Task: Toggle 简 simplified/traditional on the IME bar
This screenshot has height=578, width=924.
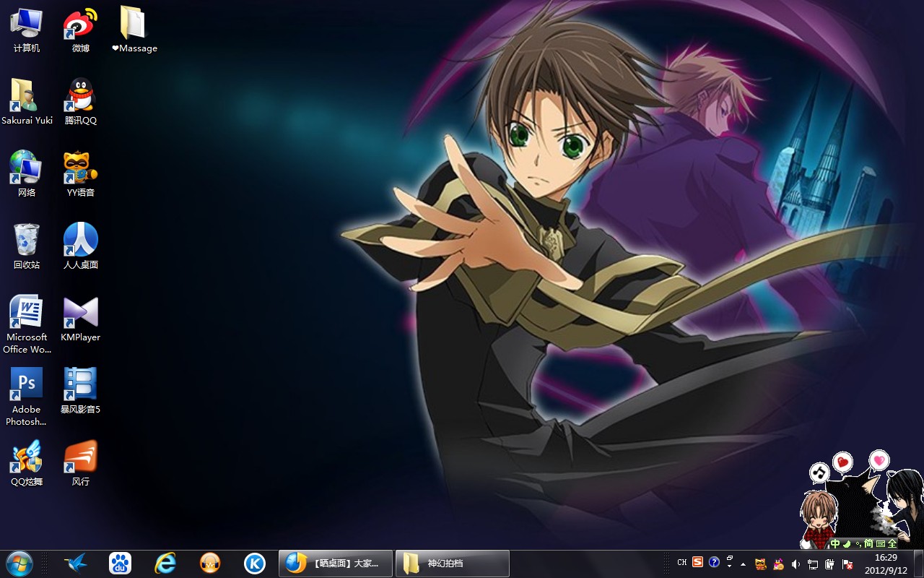Action: pos(868,543)
